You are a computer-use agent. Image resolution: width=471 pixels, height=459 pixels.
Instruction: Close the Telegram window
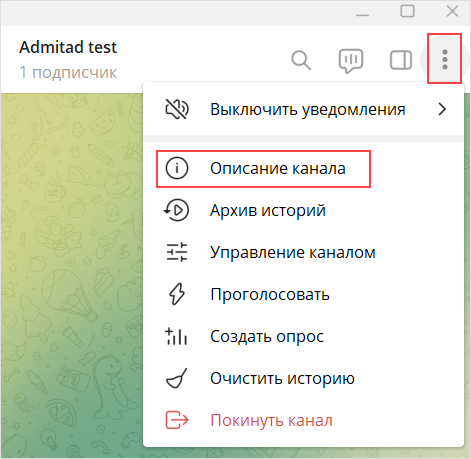(x=452, y=11)
